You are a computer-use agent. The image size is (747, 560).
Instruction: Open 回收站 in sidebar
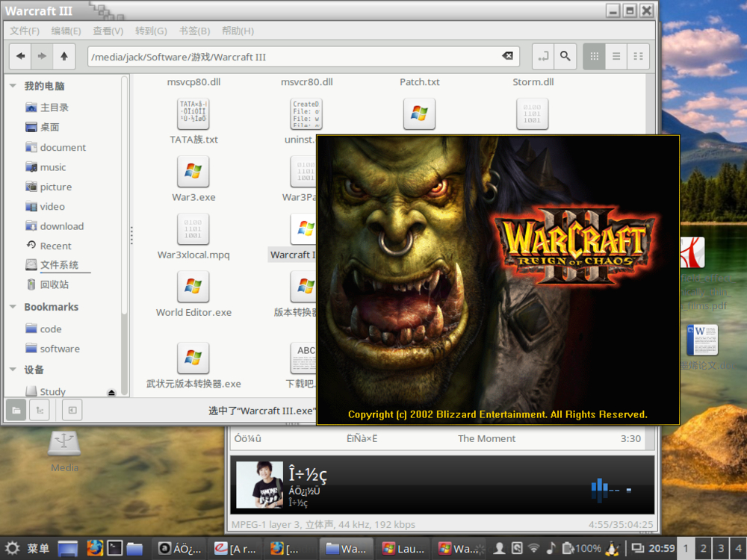point(46,284)
